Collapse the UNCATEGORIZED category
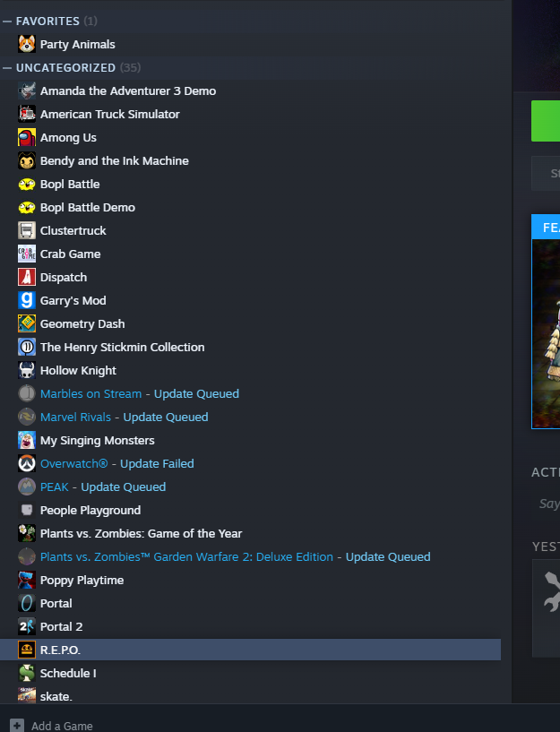Screen dimensions: 560x732 coord(7,68)
